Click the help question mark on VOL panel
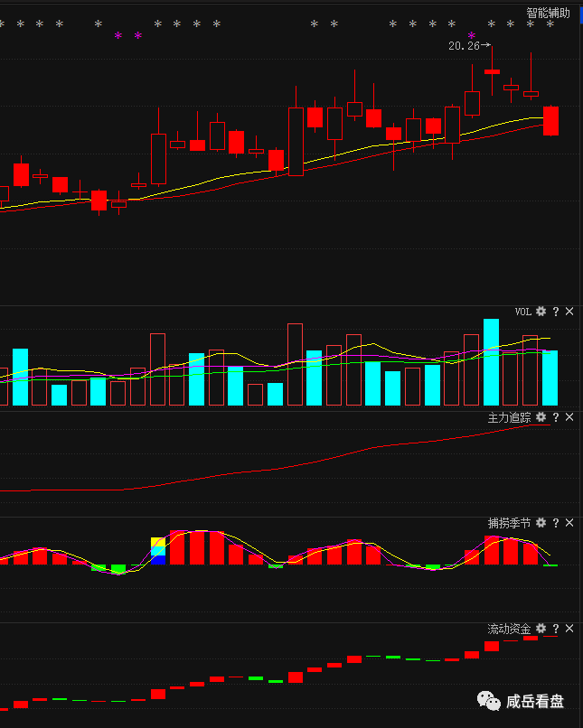This screenshot has height=728, width=583. 556,312
